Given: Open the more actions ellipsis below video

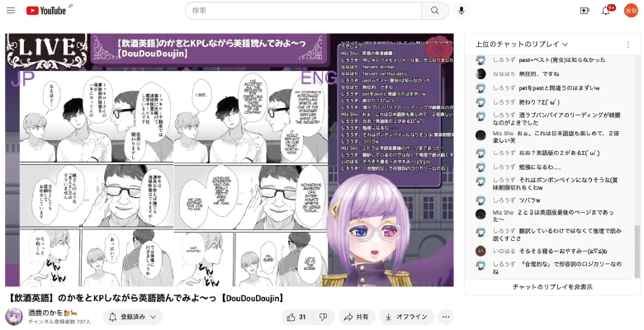Looking at the screenshot, I should 446,317.
